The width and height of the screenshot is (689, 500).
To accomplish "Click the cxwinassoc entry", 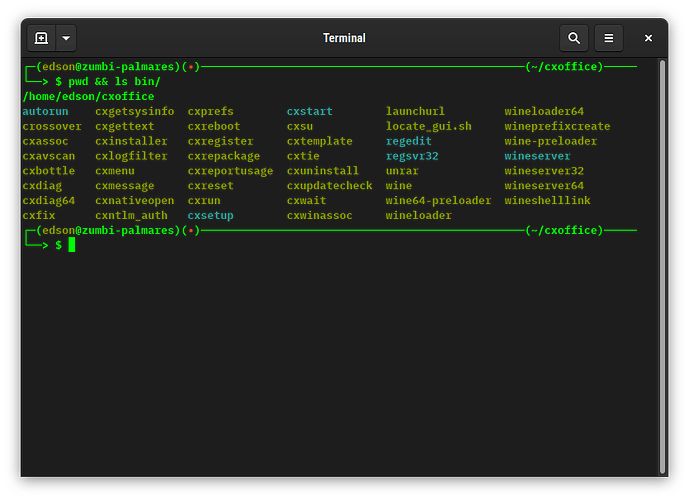I will [x=319, y=215].
